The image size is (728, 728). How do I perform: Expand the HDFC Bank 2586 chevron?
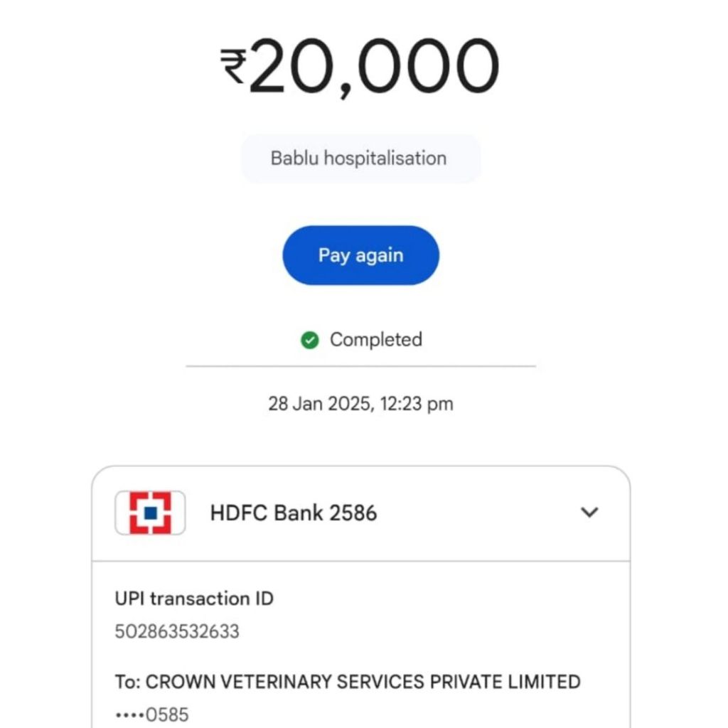589,513
